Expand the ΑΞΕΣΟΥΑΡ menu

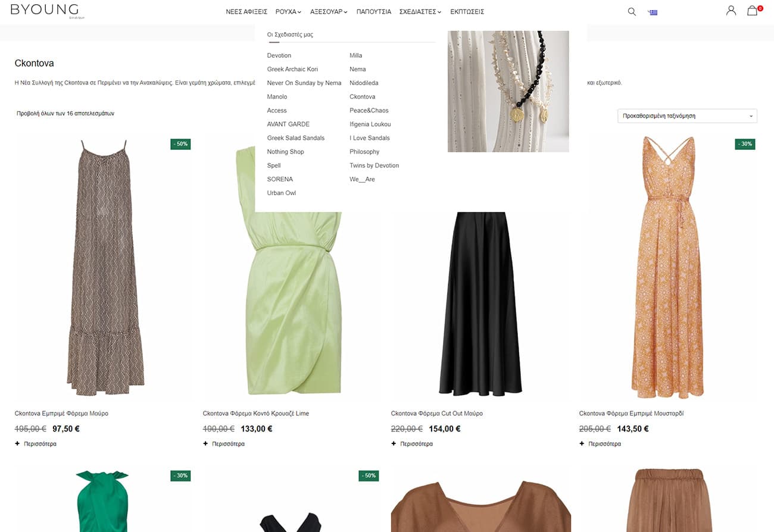(x=329, y=12)
